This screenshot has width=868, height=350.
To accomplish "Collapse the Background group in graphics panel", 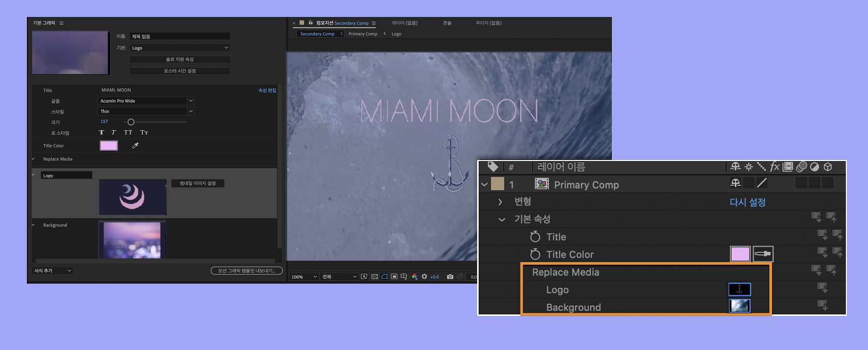I will coord(34,225).
